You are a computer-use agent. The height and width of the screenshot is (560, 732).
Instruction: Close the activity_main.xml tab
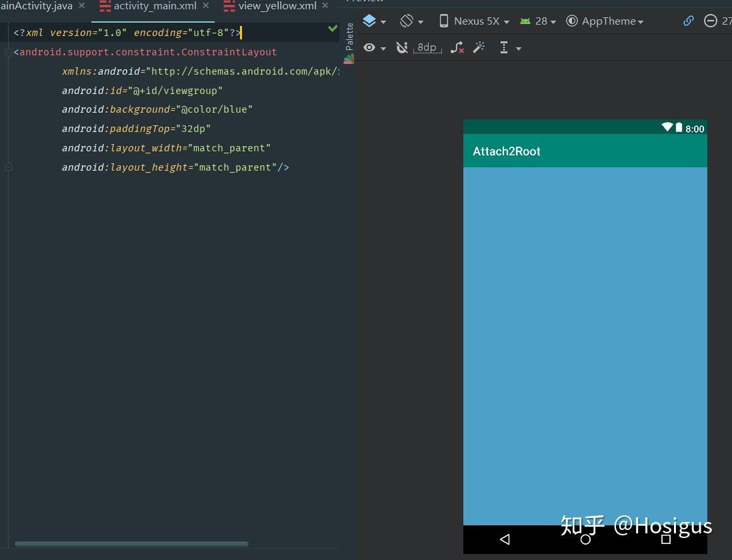point(206,6)
